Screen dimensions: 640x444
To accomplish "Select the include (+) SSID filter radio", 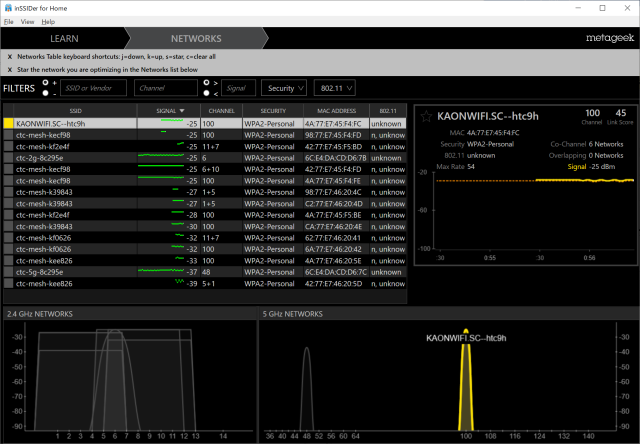I will [45, 83].
